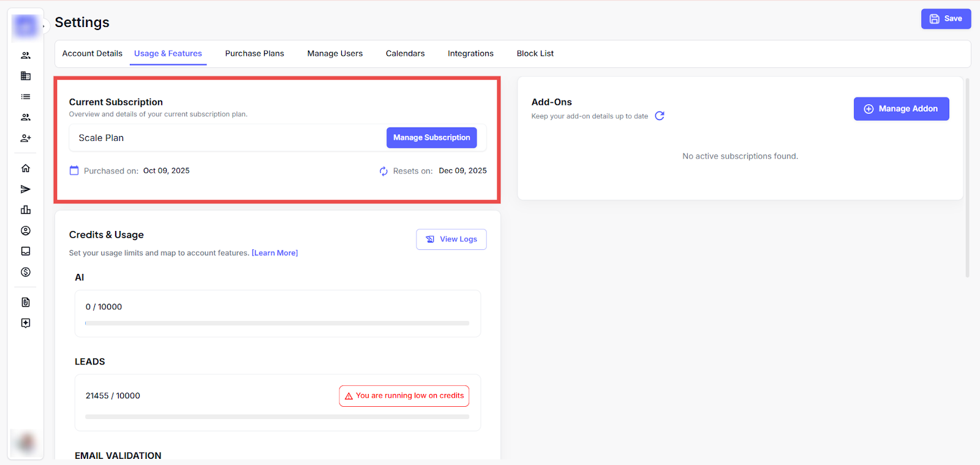The width and height of the screenshot is (980, 465).
Task: Open the paper plane send icon
Action: tap(26, 189)
